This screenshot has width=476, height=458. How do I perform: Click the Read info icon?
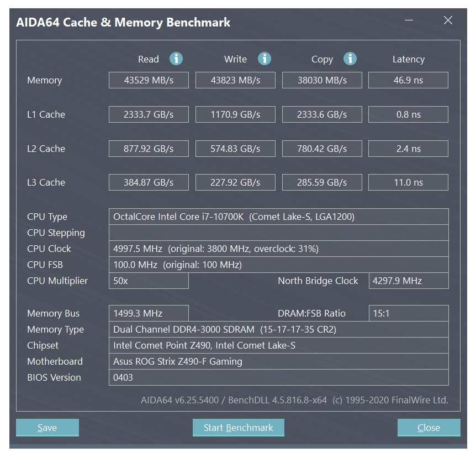pos(176,59)
